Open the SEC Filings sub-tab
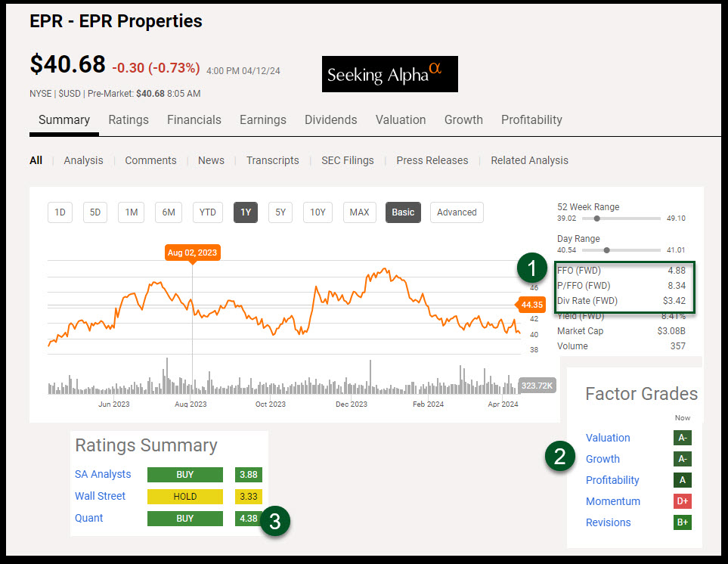The height and width of the screenshot is (564, 728). [x=347, y=160]
